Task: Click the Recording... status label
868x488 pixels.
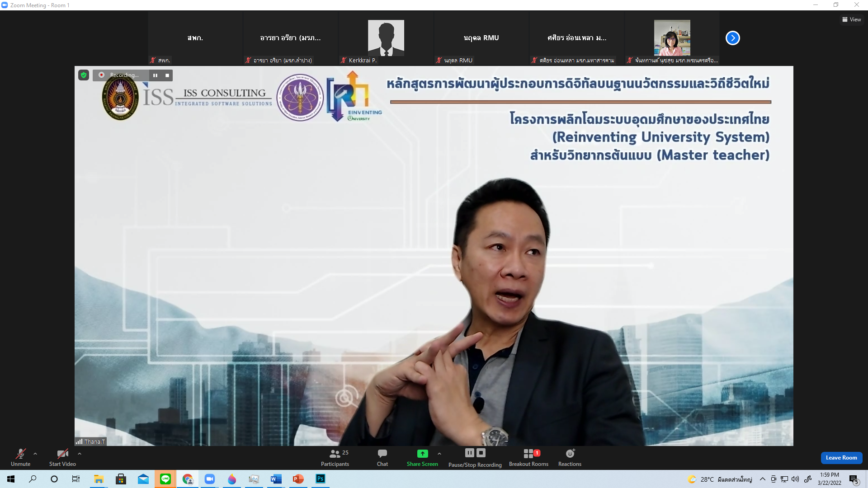Action: (124, 75)
